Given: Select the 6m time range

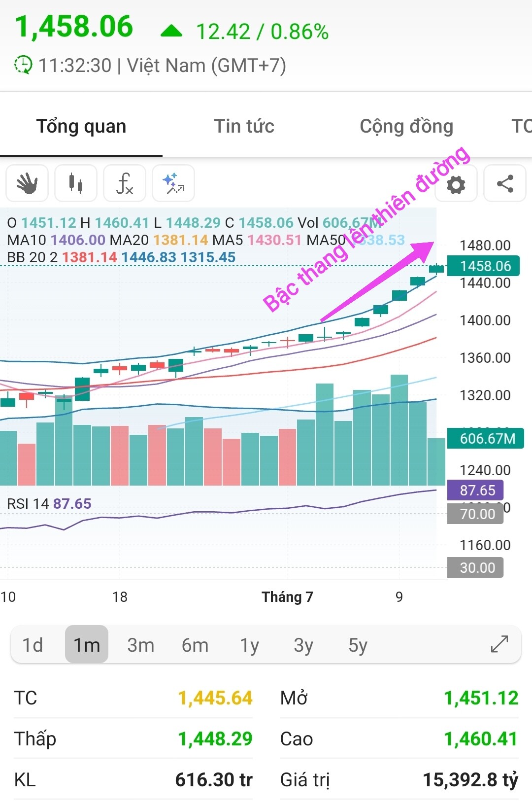Looking at the screenshot, I should pos(195,645).
